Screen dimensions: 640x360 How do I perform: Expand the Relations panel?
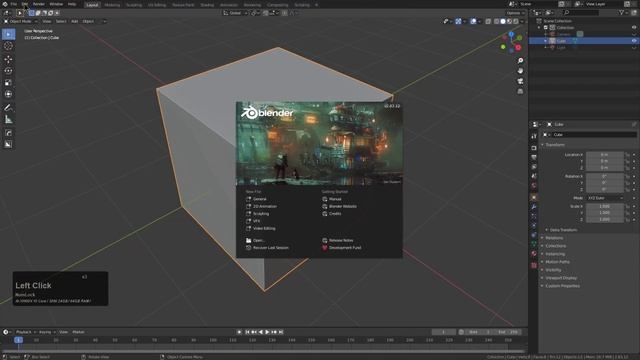pyautogui.click(x=554, y=238)
